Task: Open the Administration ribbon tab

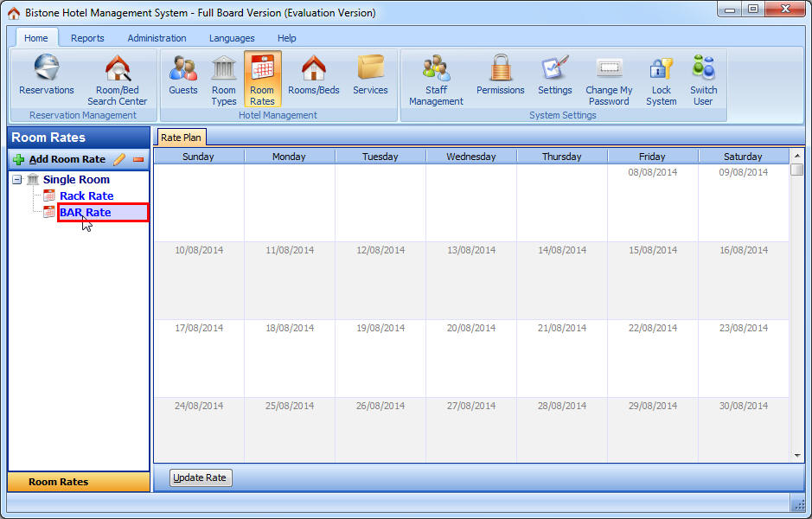Action: click(157, 38)
